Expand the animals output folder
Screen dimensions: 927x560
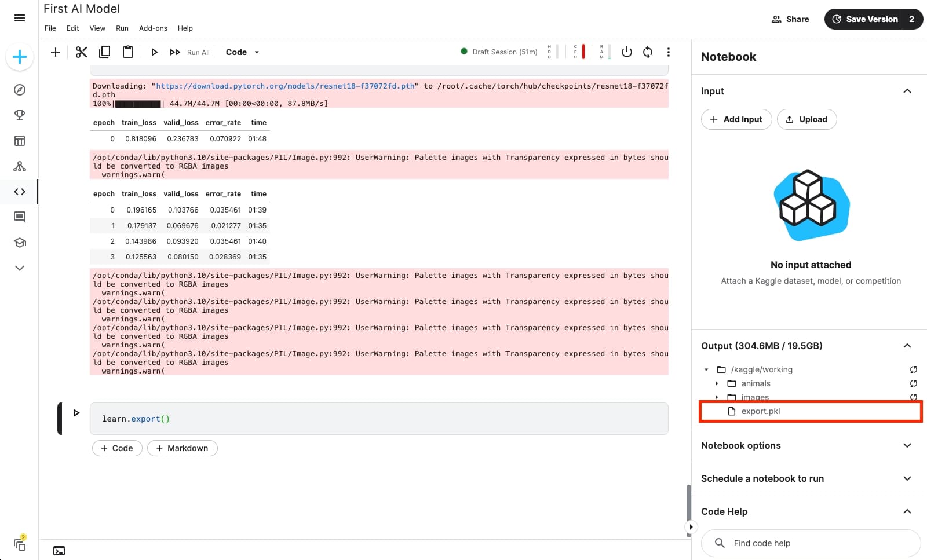coord(717,383)
